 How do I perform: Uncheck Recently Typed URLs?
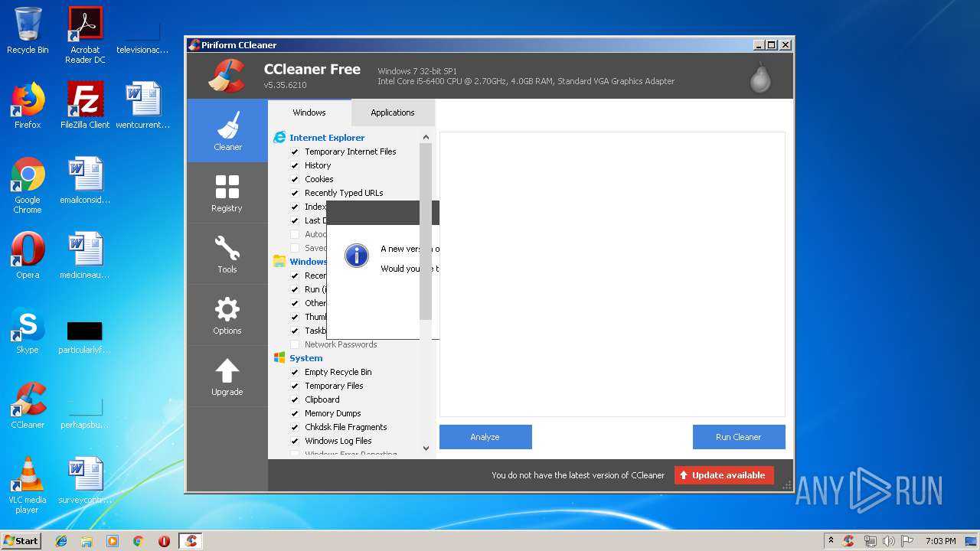[x=295, y=193]
